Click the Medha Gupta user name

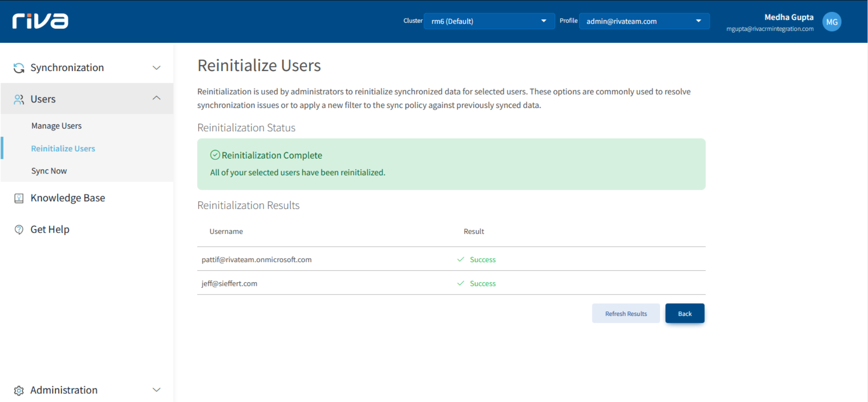coord(789,17)
